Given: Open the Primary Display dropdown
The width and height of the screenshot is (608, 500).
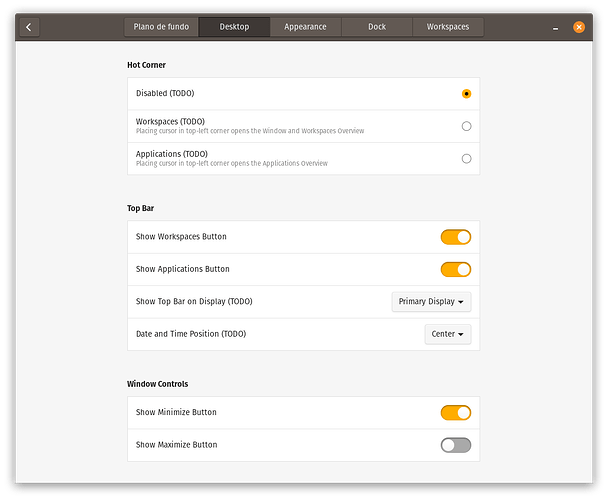Looking at the screenshot, I should click(x=431, y=301).
